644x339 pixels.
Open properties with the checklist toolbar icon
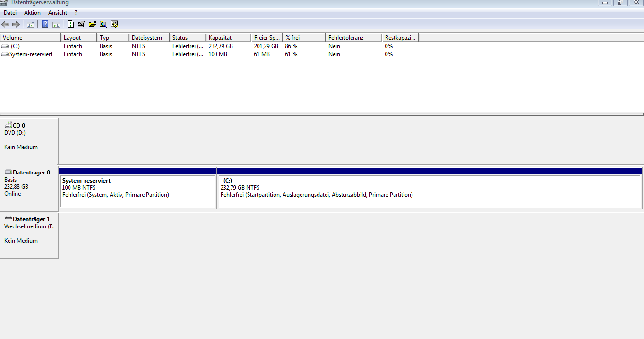click(x=81, y=24)
